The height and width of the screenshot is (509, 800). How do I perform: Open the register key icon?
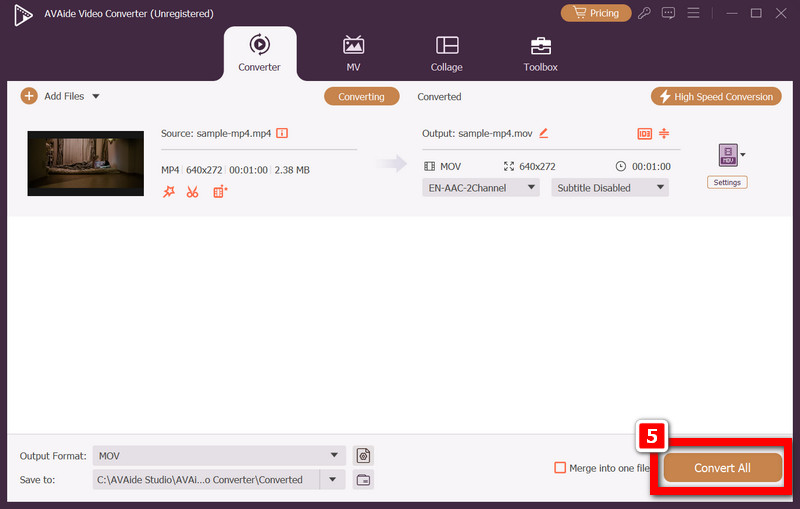tap(644, 13)
